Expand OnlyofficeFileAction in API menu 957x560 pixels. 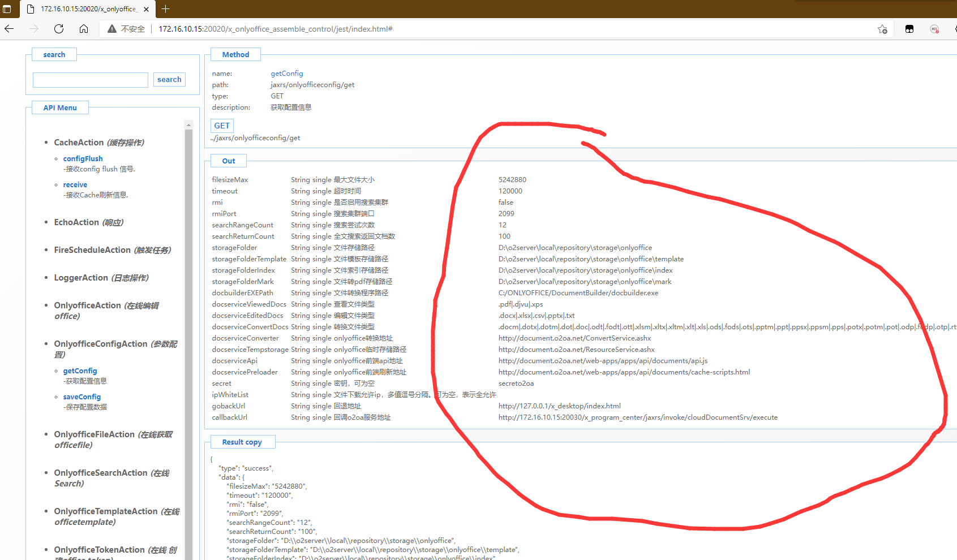pos(94,434)
